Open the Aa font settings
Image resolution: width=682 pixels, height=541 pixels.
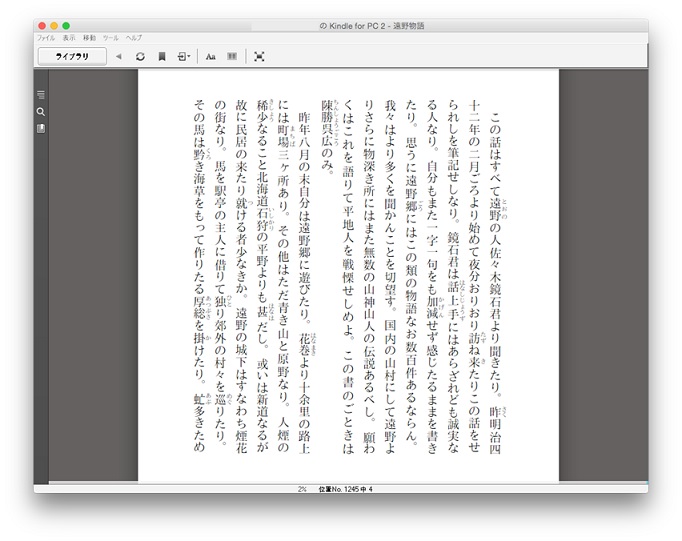click(x=211, y=57)
